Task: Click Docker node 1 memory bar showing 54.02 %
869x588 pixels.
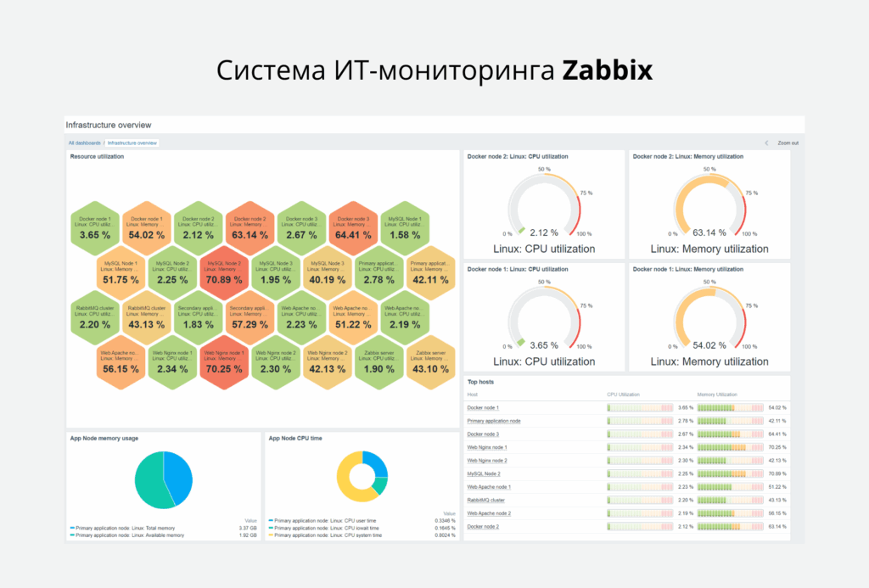Action: click(730, 408)
